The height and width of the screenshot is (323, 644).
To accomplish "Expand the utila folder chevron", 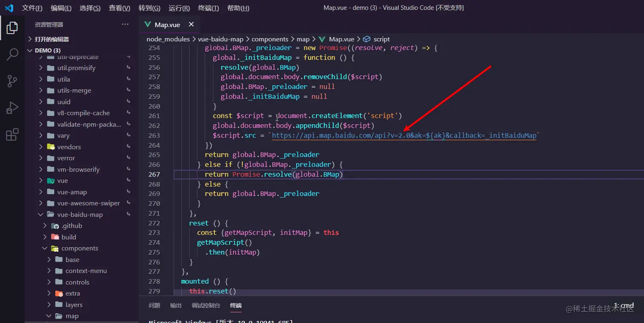I will [x=41, y=79].
